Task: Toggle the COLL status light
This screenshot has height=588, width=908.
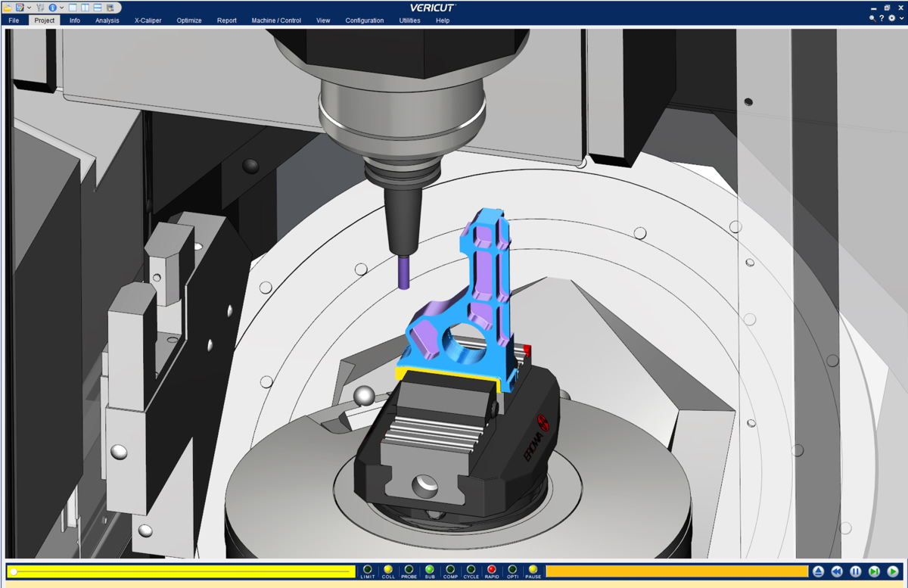Action: pyautogui.click(x=388, y=569)
